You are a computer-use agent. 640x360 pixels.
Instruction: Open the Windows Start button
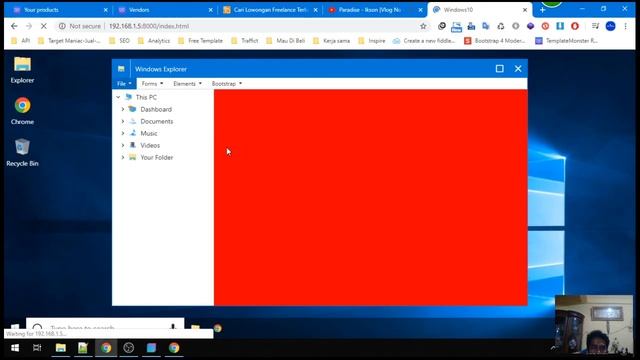click(15, 348)
